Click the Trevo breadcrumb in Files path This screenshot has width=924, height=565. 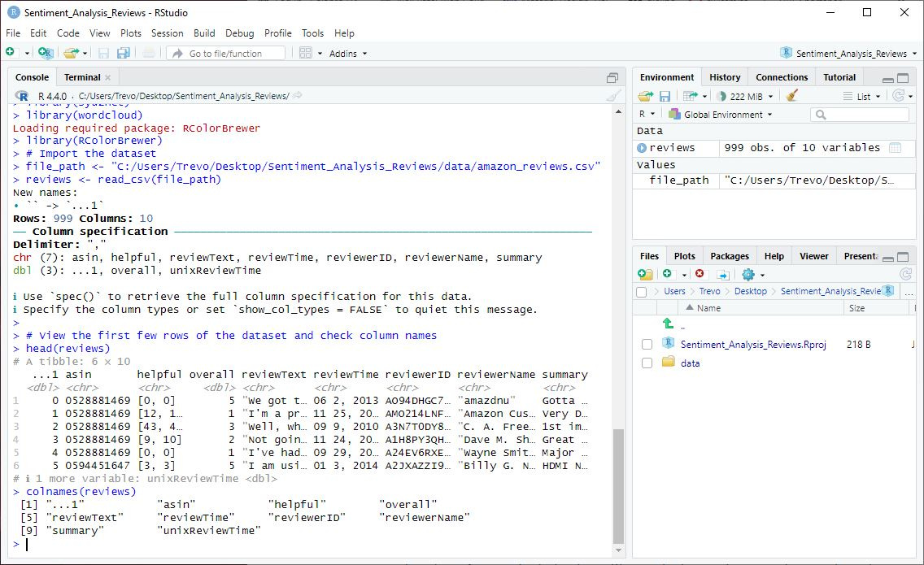click(x=709, y=291)
